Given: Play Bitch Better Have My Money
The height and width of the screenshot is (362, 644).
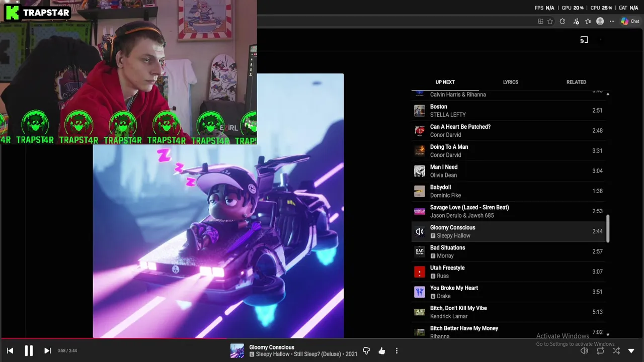Looking at the screenshot, I should (x=508, y=331).
